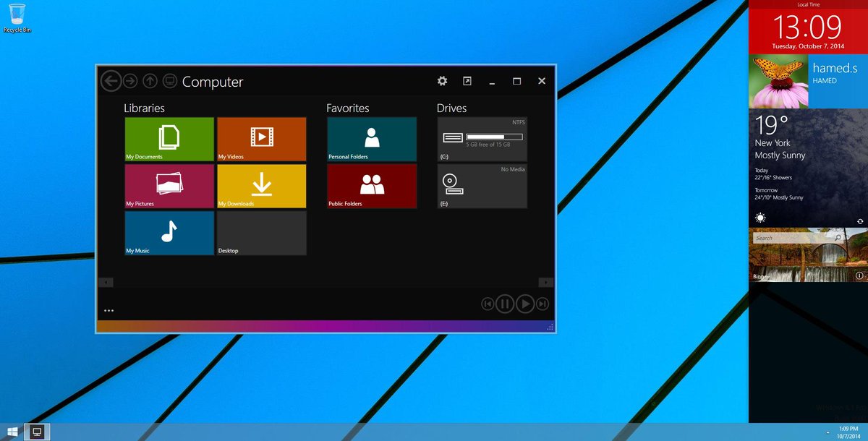Click the hamed.s user tile
Screen dimensions: 868x441
click(x=838, y=81)
